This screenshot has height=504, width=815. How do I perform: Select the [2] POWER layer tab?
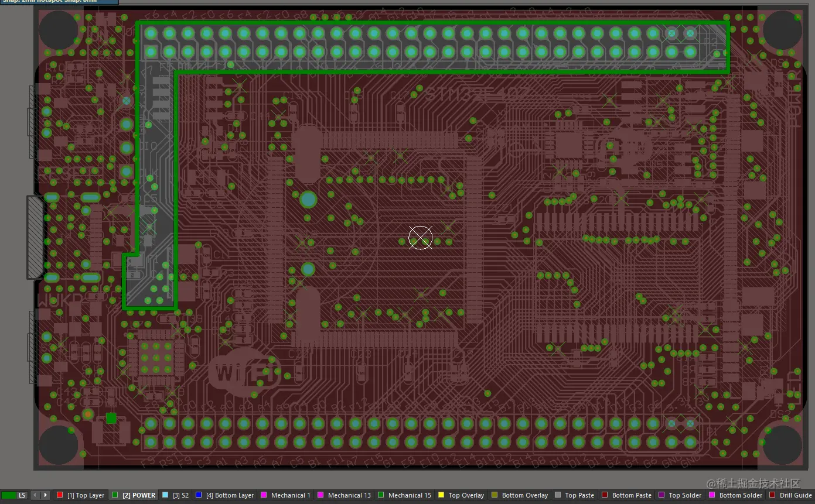pos(134,495)
